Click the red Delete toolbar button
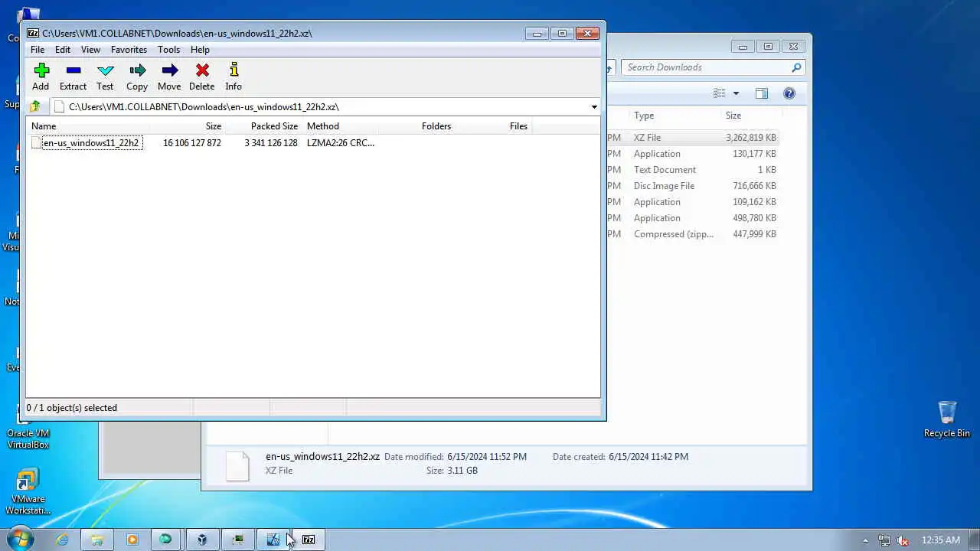This screenshot has height=551, width=980. pos(202,77)
